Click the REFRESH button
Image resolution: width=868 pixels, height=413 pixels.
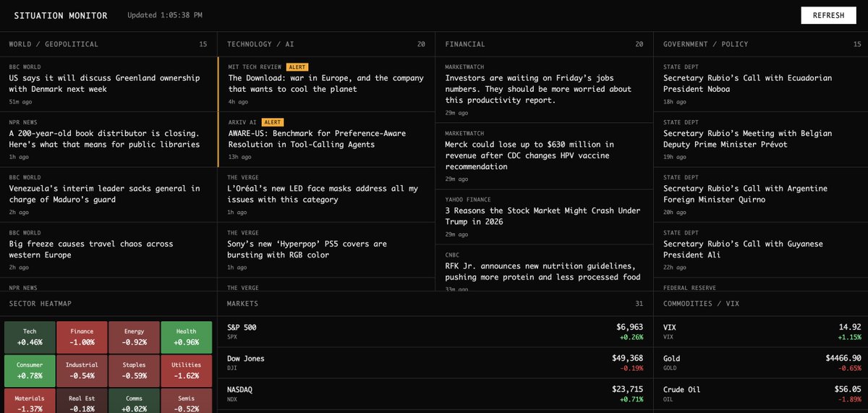click(x=827, y=15)
